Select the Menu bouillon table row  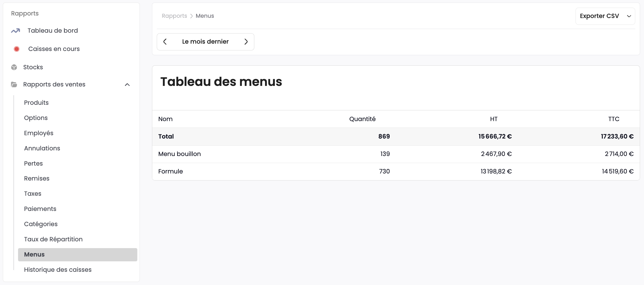pyautogui.click(x=396, y=154)
